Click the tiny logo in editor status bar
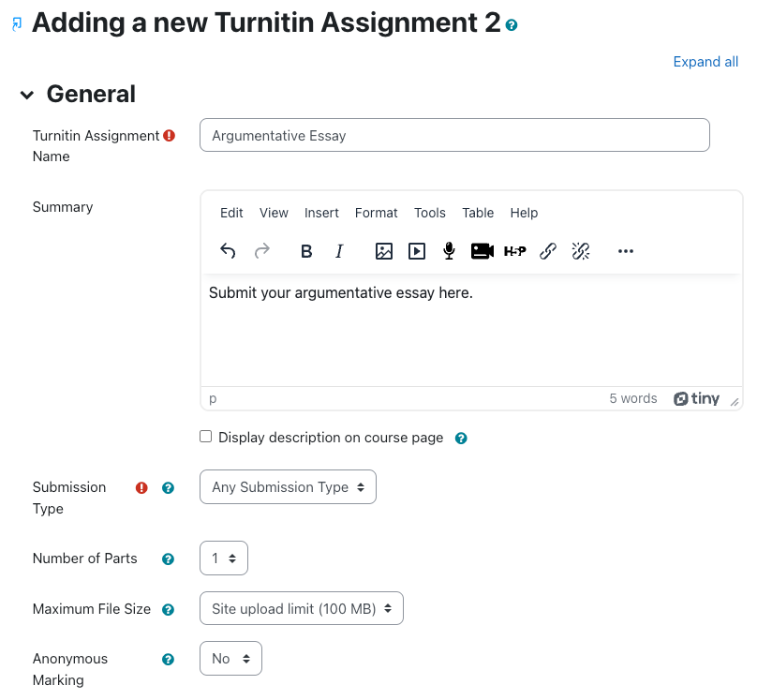The width and height of the screenshot is (772, 700). [x=697, y=398]
